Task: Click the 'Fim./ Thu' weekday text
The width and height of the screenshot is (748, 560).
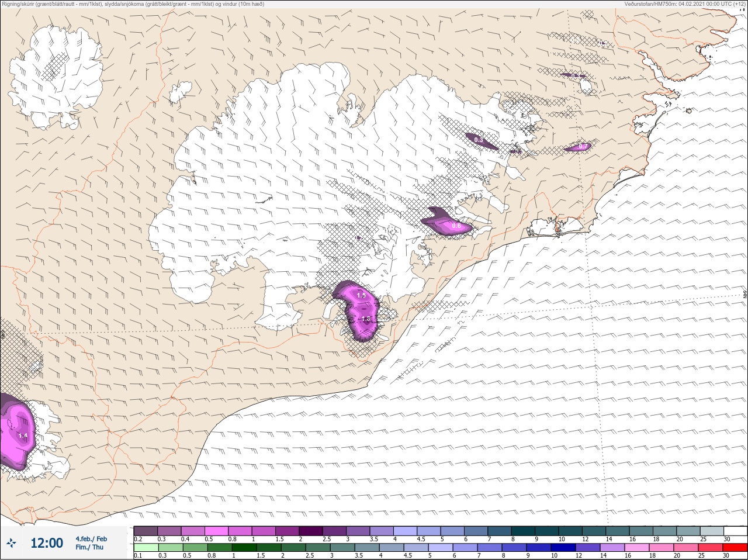Action: pyautogui.click(x=89, y=547)
